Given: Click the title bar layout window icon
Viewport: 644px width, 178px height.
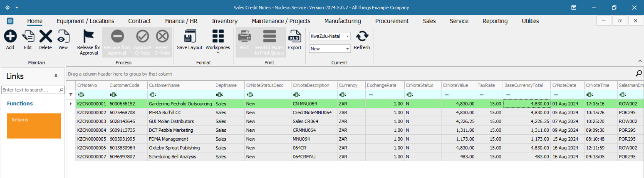Looking at the screenshot, I should coord(574,7).
